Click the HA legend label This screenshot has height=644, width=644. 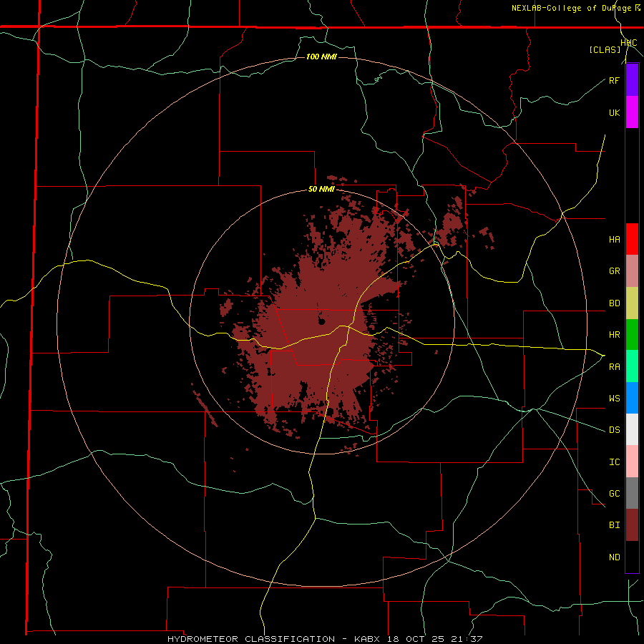pos(614,240)
